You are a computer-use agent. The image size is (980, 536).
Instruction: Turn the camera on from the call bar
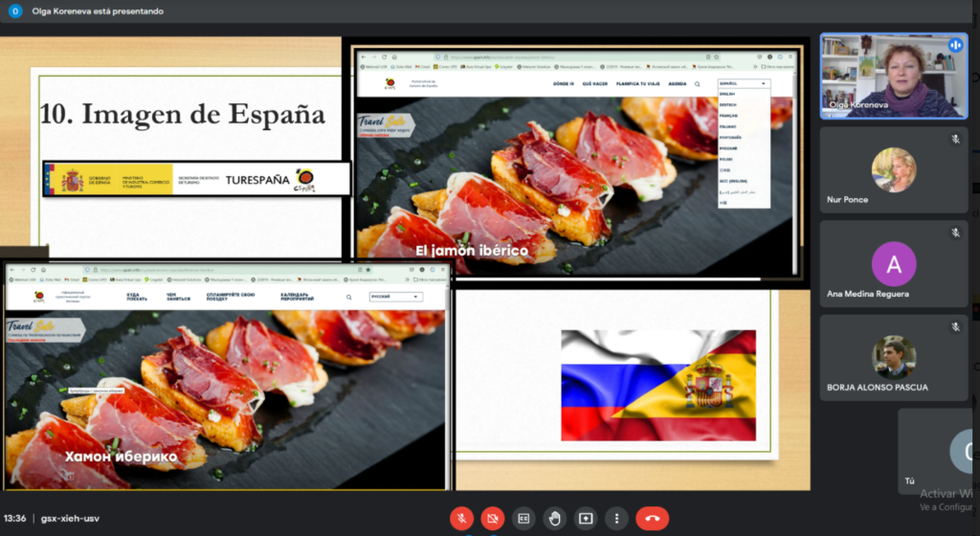tap(493, 518)
